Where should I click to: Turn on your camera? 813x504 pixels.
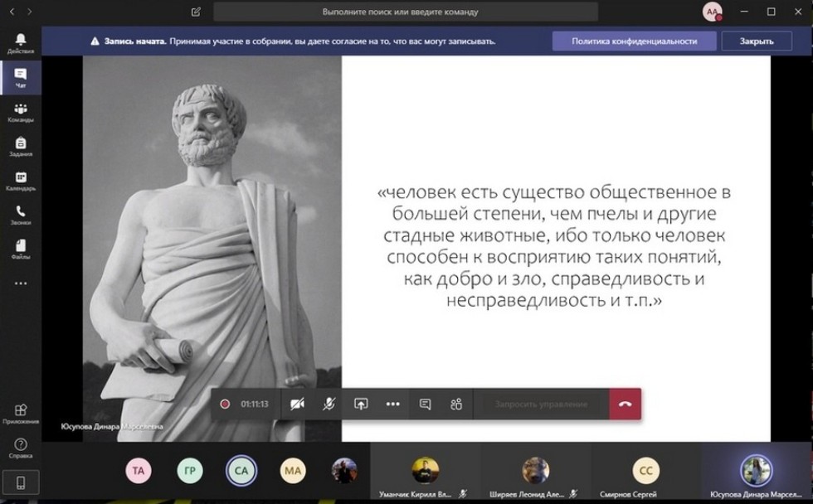pos(298,404)
